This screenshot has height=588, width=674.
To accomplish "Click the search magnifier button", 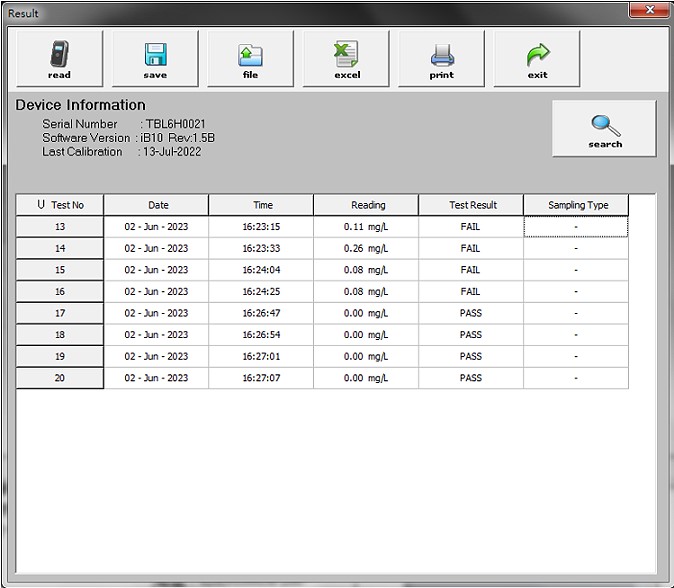I will coord(604,129).
